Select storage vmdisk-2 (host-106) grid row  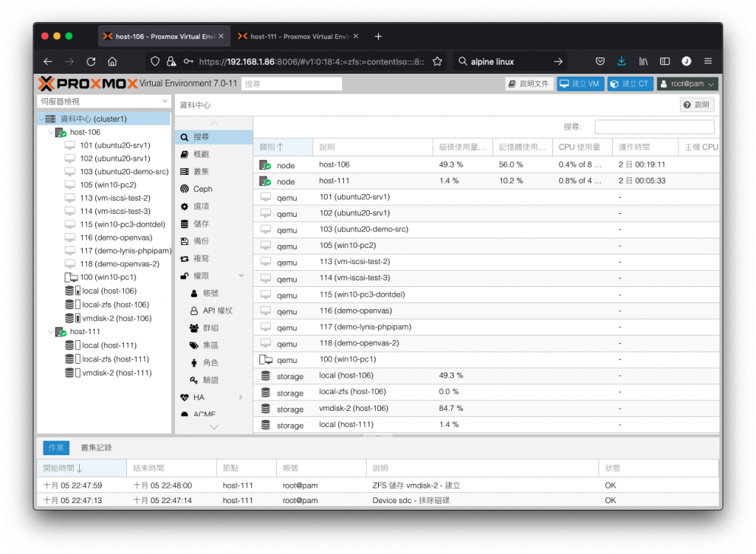pyautogui.click(x=486, y=409)
